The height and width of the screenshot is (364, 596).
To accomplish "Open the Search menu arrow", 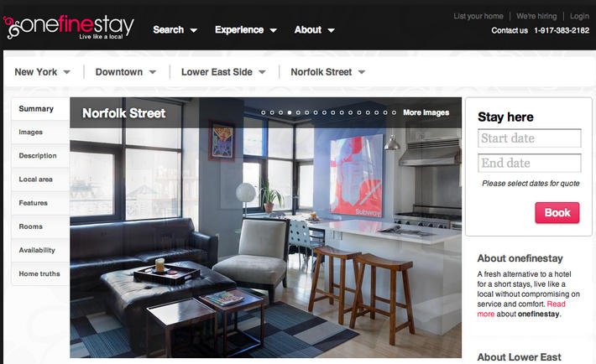I will (194, 30).
